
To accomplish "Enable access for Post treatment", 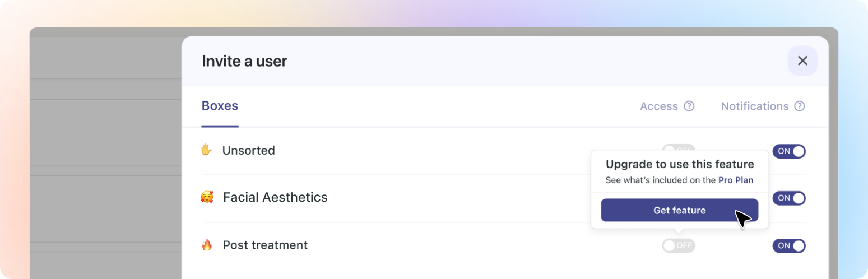I will [x=679, y=245].
